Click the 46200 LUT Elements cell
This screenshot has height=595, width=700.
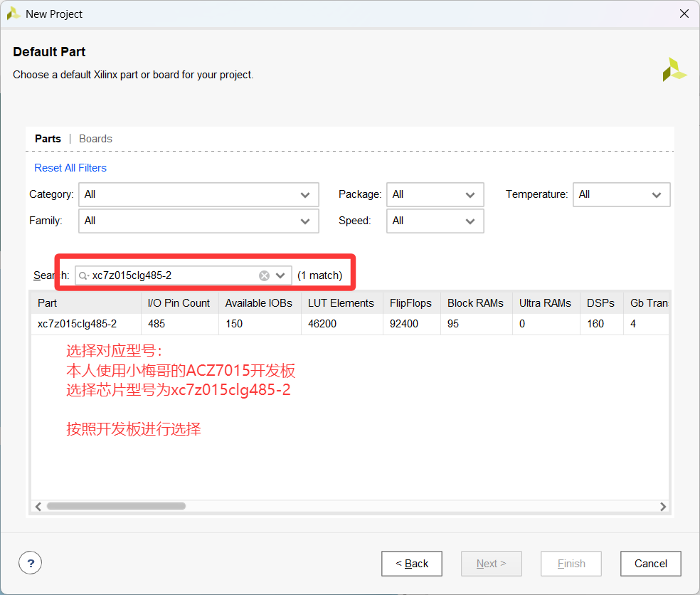(x=342, y=324)
